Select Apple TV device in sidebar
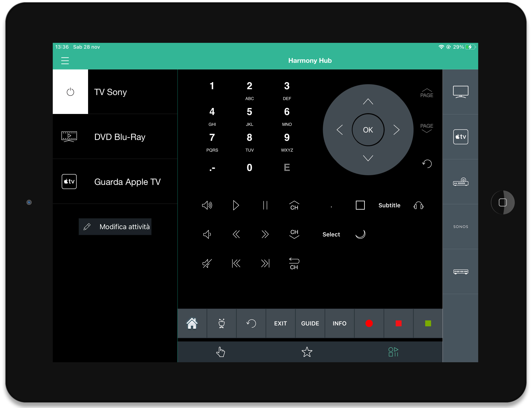 pos(460,137)
